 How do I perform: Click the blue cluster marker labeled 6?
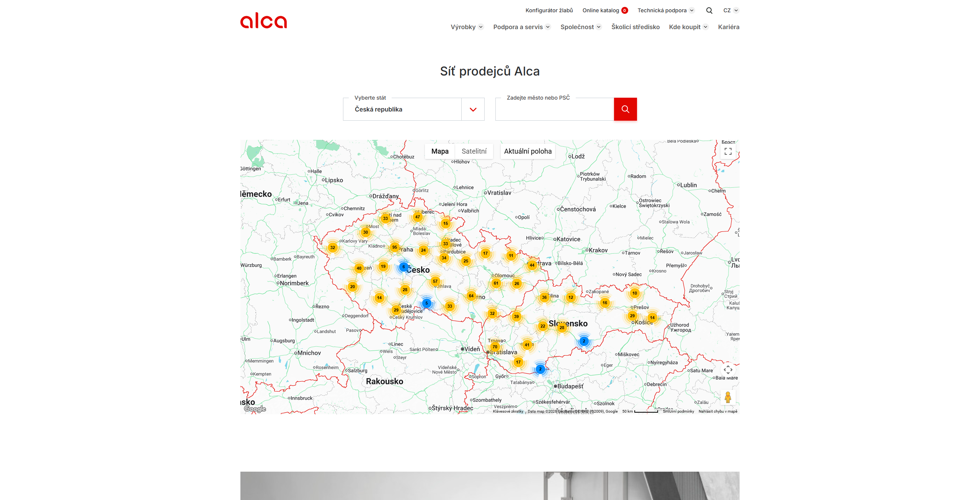pos(403,267)
